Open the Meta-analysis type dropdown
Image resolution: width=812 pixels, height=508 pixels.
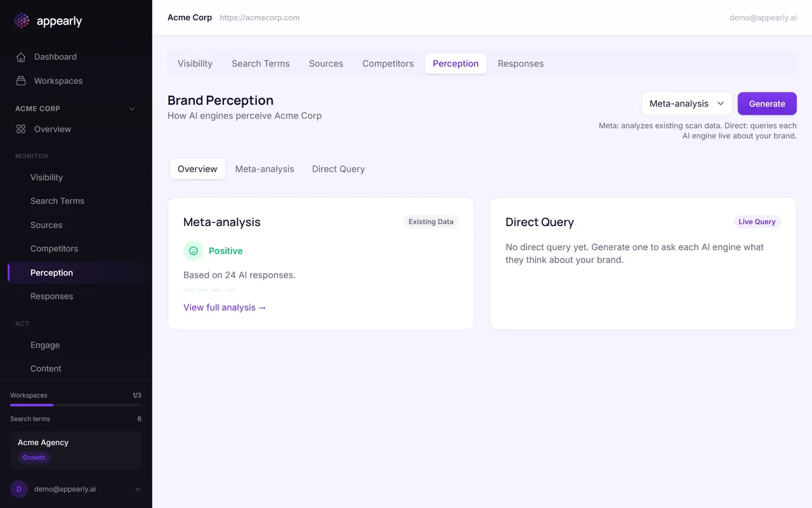tap(686, 104)
